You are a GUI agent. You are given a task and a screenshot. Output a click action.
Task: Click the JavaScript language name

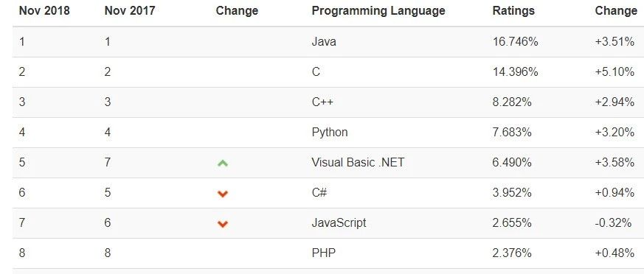point(339,223)
